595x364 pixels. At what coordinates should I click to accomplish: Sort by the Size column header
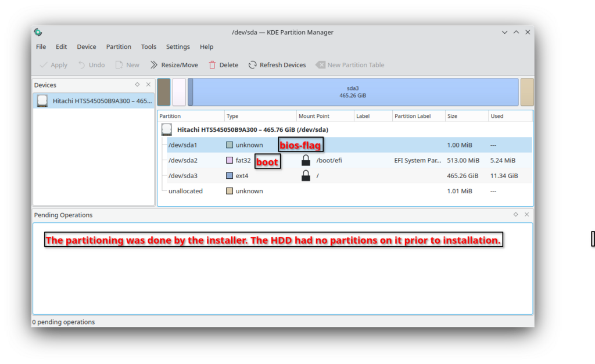tap(467, 116)
